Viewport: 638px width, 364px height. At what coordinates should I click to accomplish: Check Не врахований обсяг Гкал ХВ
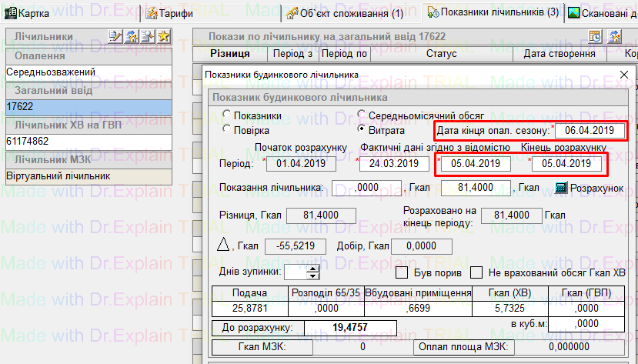coord(476,272)
